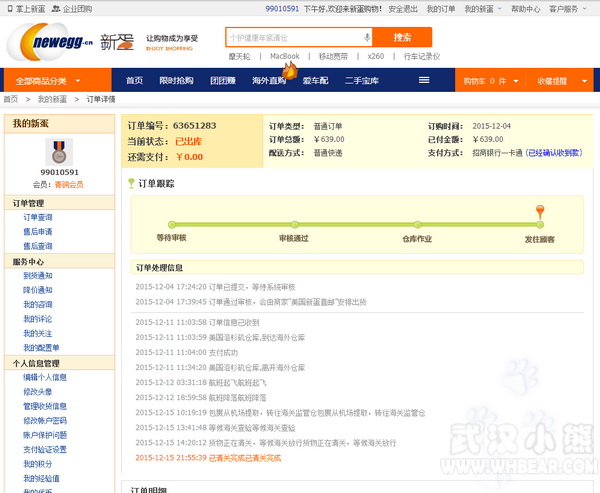The width and height of the screenshot is (600, 493).
Task: Open the 海外直购 tab
Action: [269, 80]
